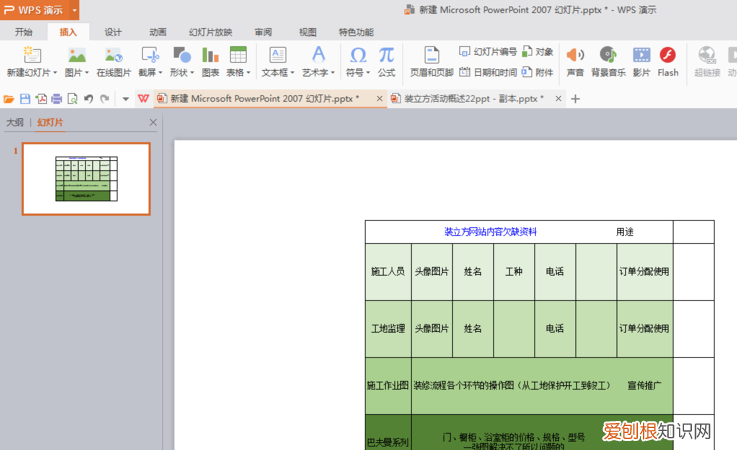737x450 pixels.
Task: Insert 对象 object
Action: 538,51
